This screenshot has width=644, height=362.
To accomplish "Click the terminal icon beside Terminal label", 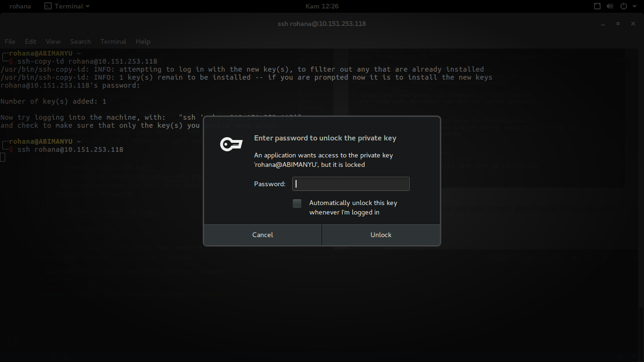I will click(48, 6).
